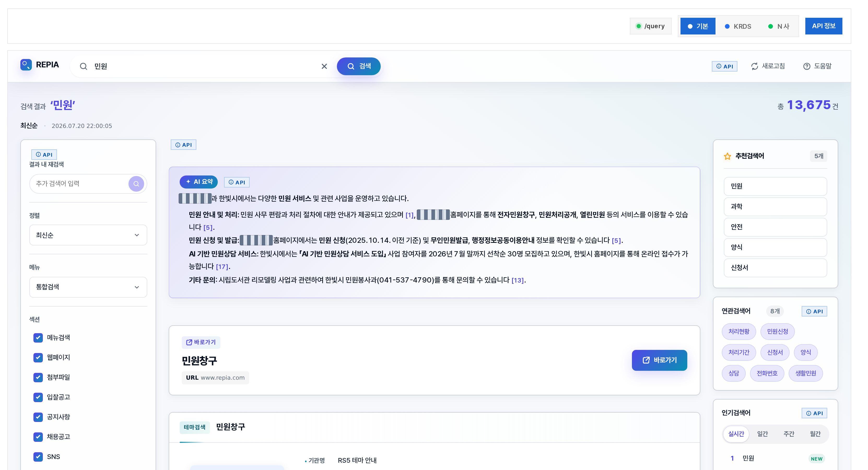Click the API badge in 연관검색어 panel
Viewport: 868px width, 470px height.
[814, 311]
